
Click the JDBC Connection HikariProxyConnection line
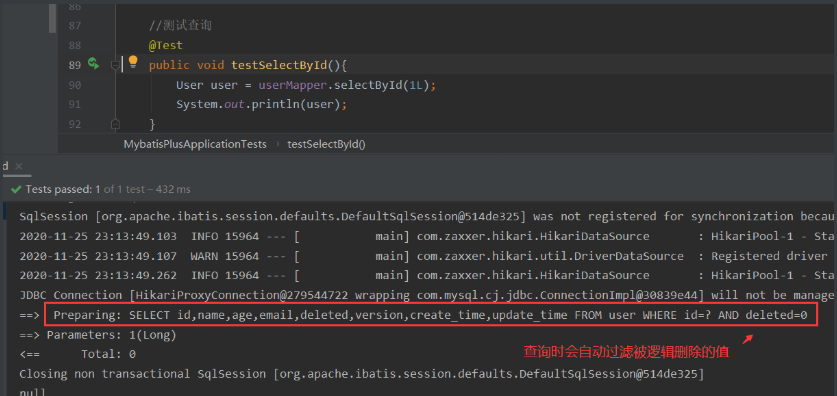point(427,295)
